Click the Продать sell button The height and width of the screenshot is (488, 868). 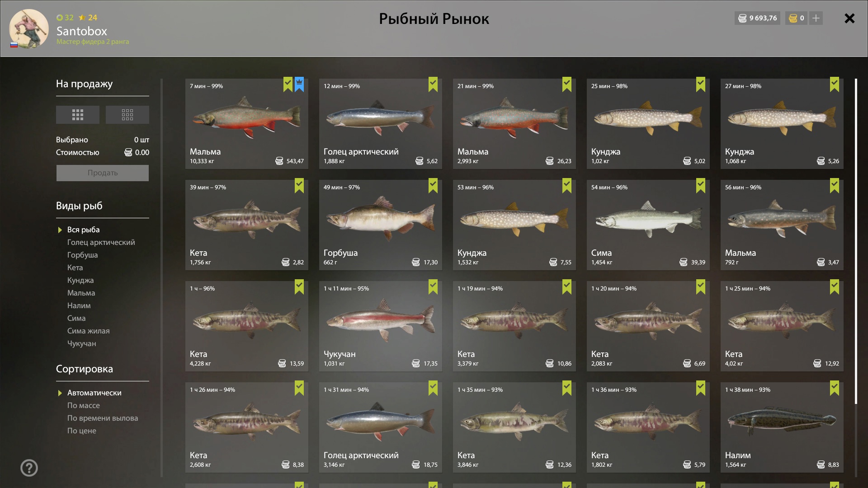103,173
